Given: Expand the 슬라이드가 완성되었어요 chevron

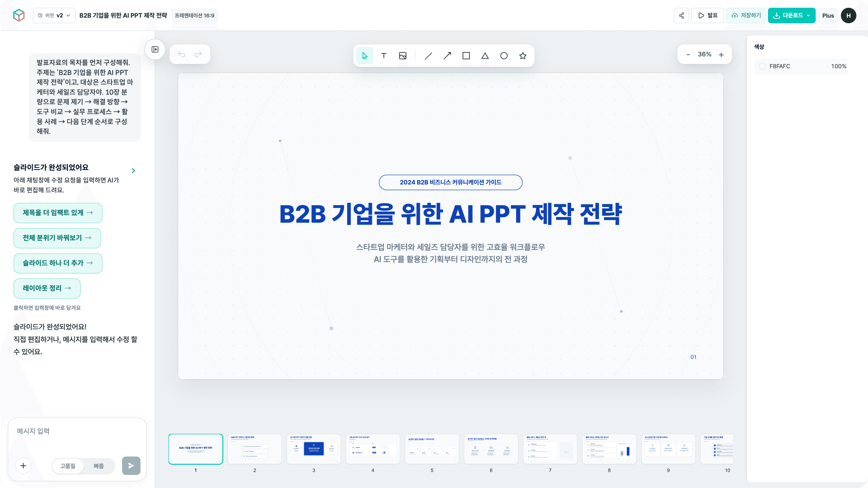Looking at the screenshot, I should point(133,171).
